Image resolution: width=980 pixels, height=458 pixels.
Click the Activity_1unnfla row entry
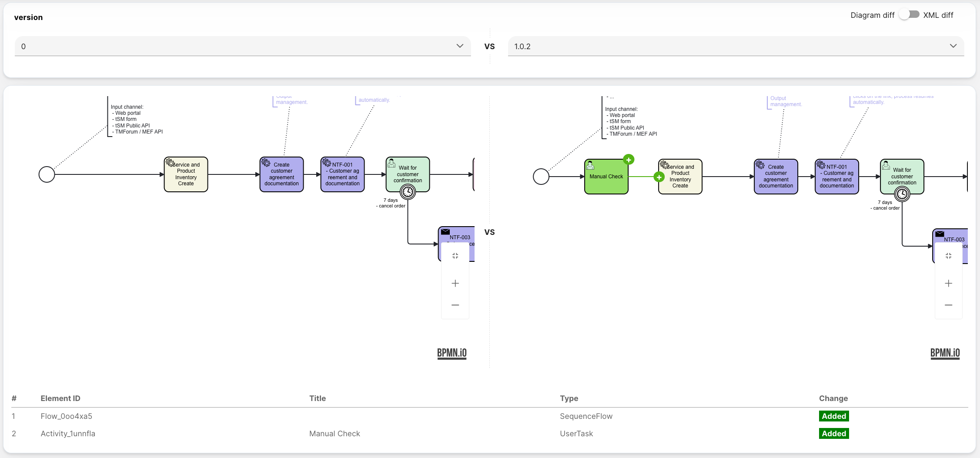68,434
